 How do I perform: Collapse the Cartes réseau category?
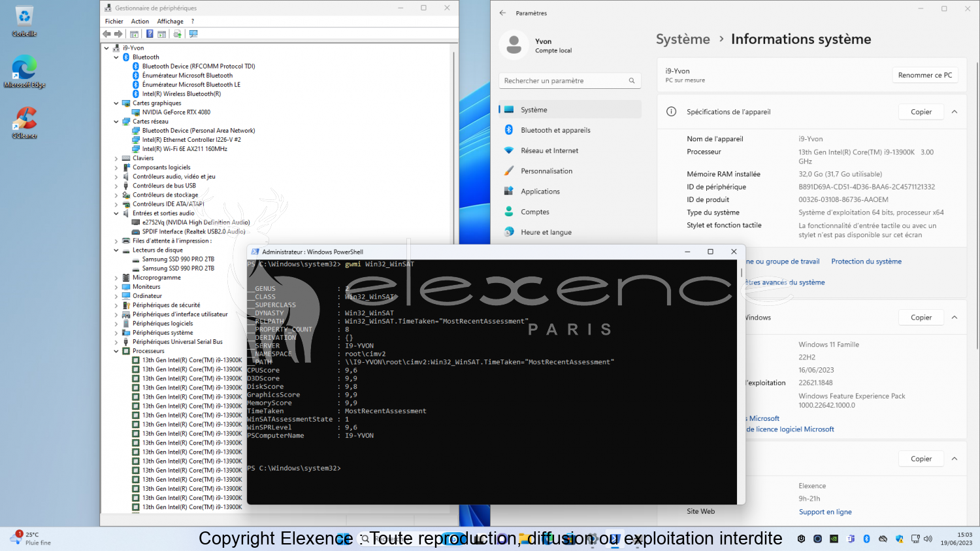coord(116,122)
